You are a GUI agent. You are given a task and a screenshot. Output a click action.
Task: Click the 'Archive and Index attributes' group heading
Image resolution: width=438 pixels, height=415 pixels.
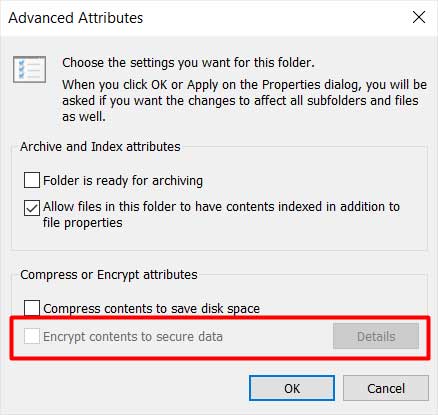point(100,147)
